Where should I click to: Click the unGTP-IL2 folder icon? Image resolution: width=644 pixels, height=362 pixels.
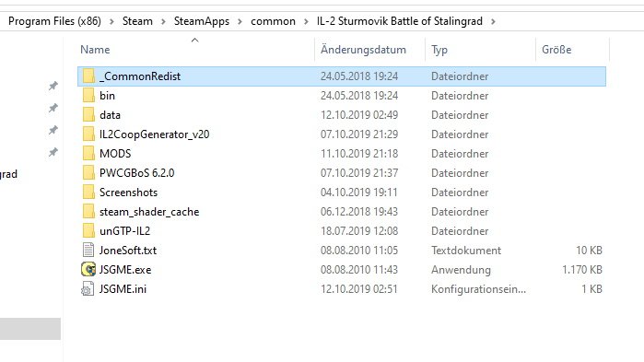tap(88, 230)
